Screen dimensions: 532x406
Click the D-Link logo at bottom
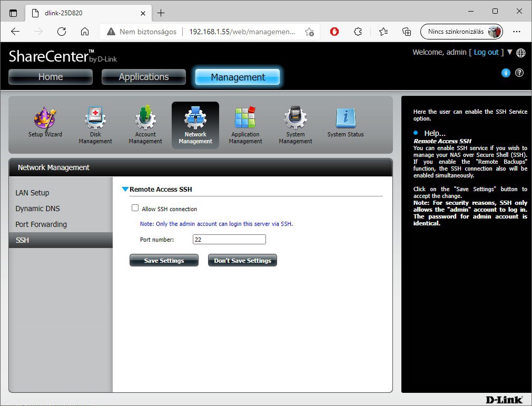(x=504, y=400)
